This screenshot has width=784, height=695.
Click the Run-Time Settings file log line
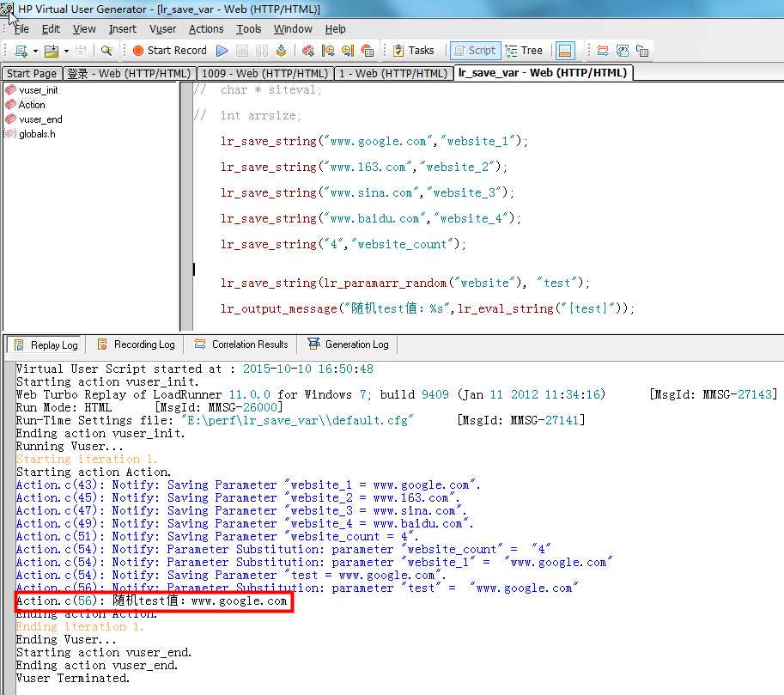coord(300,420)
